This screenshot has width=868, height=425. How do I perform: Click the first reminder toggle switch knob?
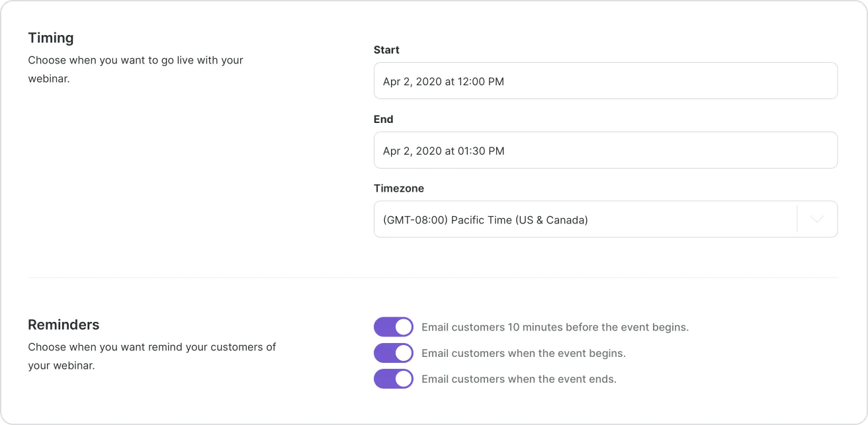click(402, 327)
